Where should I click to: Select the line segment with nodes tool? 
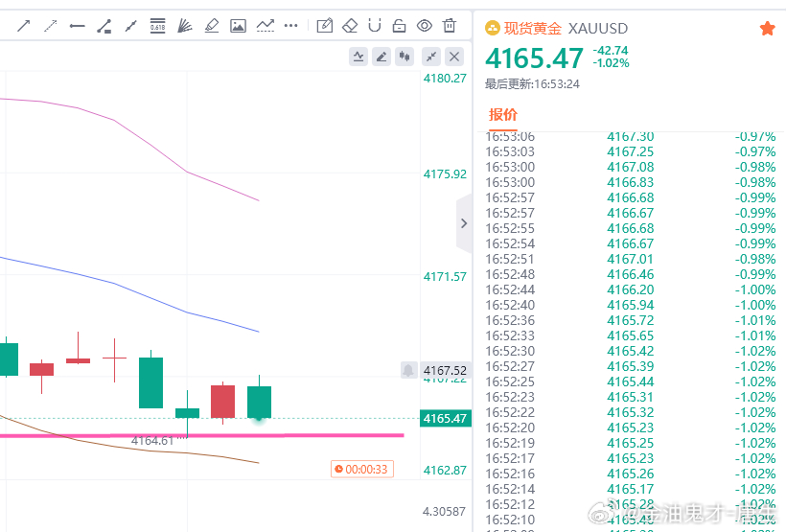[130, 26]
